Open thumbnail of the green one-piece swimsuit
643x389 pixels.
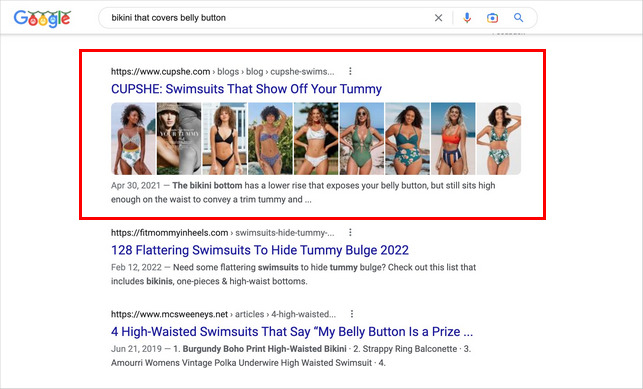click(x=362, y=139)
